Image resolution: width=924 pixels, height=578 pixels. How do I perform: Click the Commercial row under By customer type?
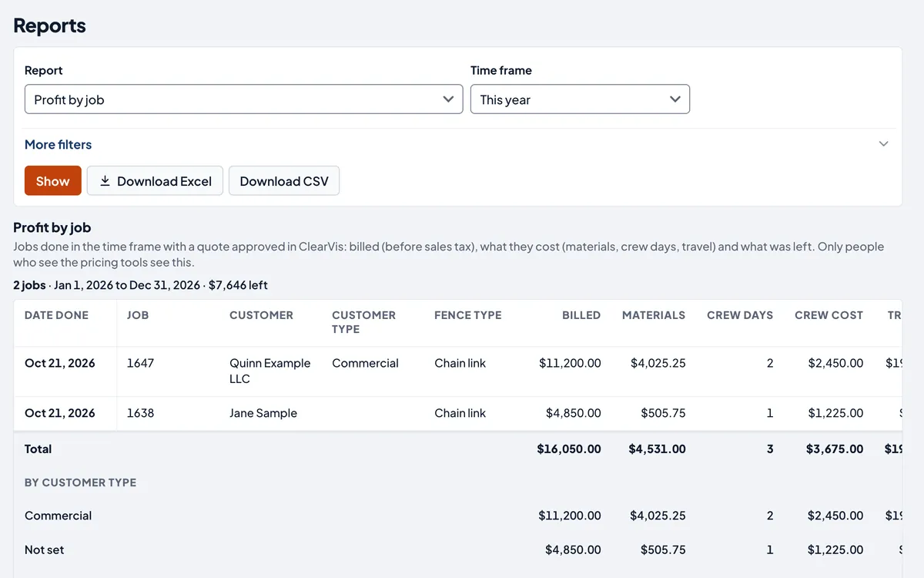pyautogui.click(x=58, y=516)
